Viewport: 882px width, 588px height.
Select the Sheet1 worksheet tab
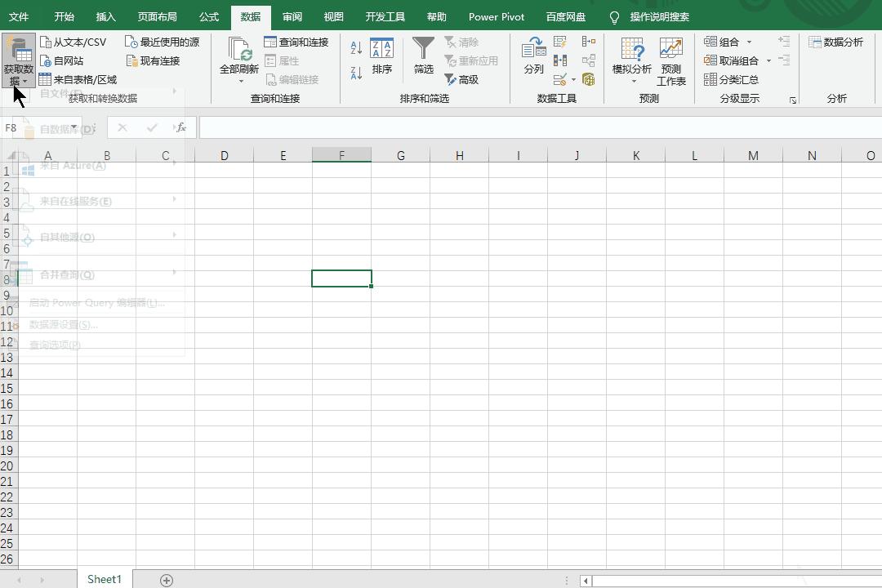coord(105,579)
